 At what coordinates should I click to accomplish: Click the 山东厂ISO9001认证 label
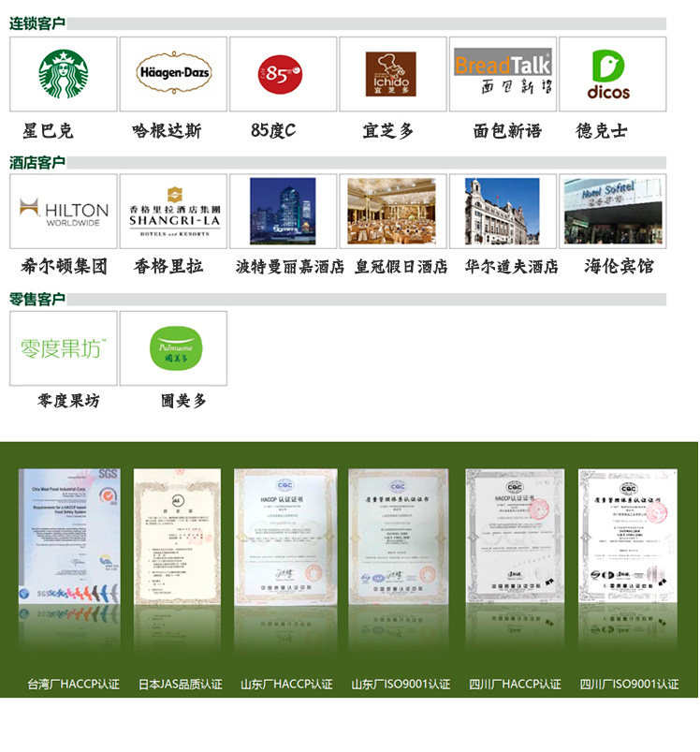pos(401,684)
